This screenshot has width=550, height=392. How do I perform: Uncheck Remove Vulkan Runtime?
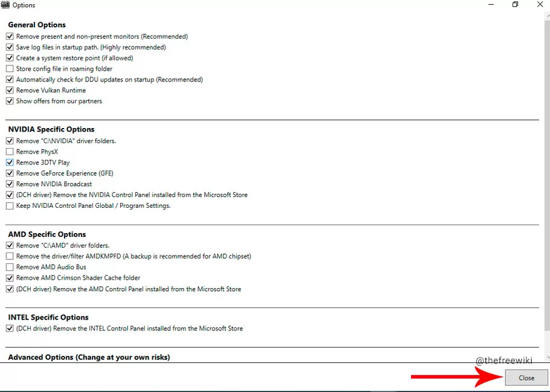coord(10,90)
